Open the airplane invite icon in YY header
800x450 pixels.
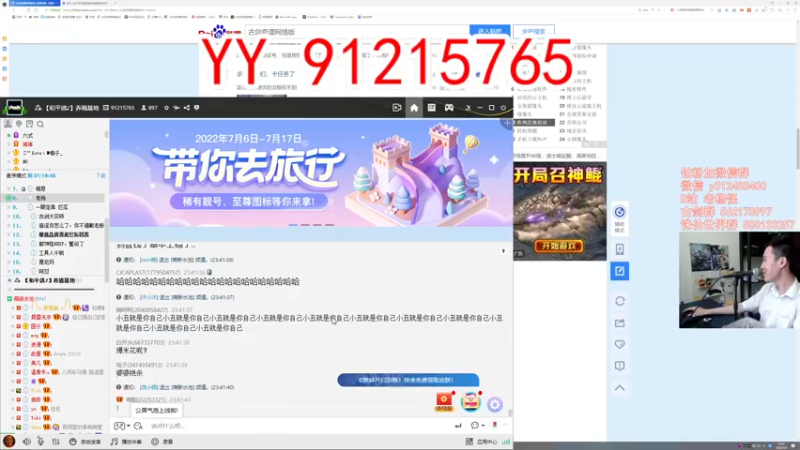177,108
